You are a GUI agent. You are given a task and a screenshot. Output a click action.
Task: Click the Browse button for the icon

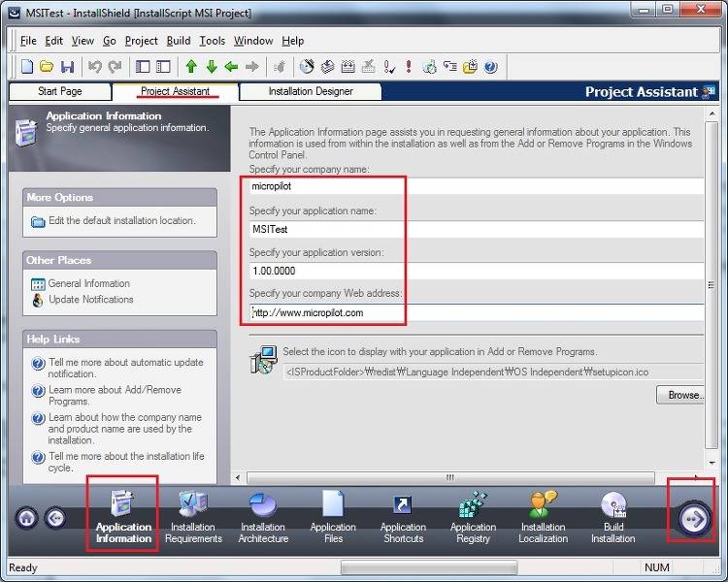[683, 395]
